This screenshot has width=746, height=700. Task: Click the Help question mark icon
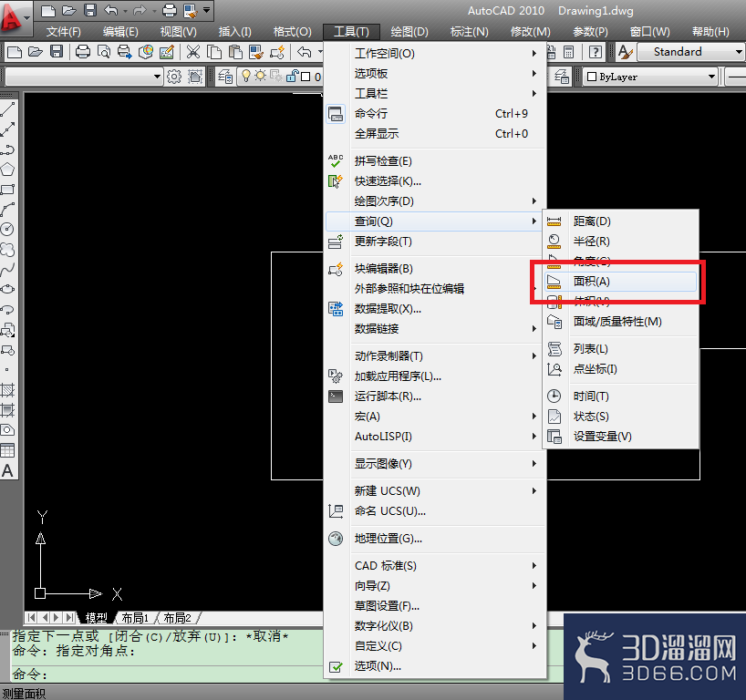(596, 51)
